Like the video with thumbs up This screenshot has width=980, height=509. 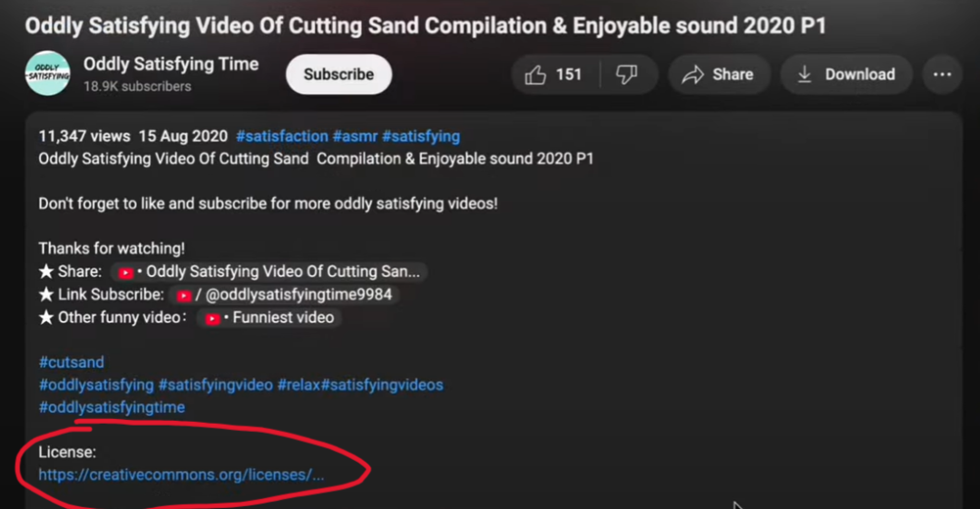[x=554, y=74]
